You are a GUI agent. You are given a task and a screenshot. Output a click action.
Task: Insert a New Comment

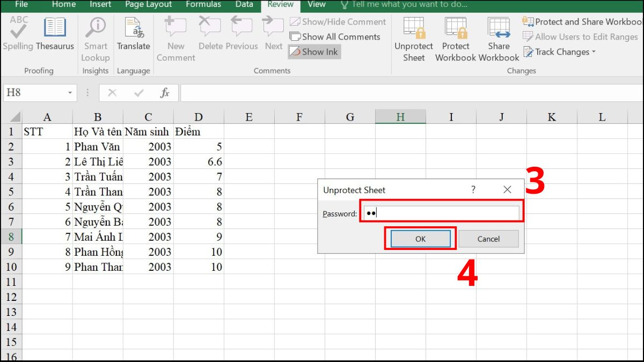point(175,38)
